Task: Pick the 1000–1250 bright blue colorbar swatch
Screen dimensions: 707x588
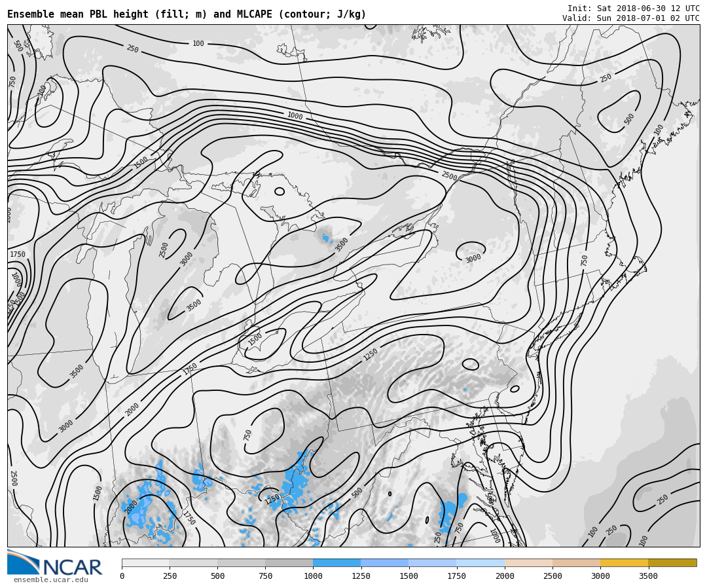Action: click(x=337, y=562)
